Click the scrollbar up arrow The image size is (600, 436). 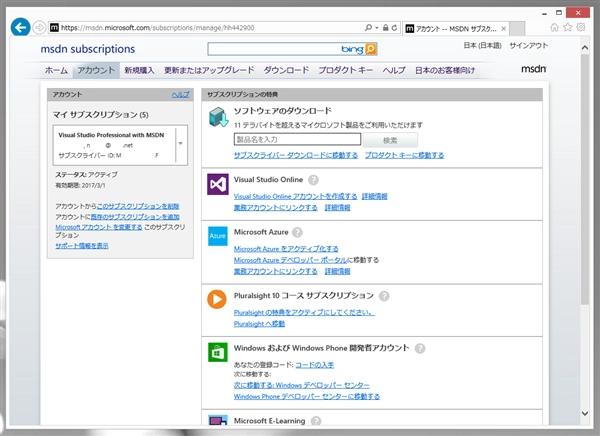585,47
